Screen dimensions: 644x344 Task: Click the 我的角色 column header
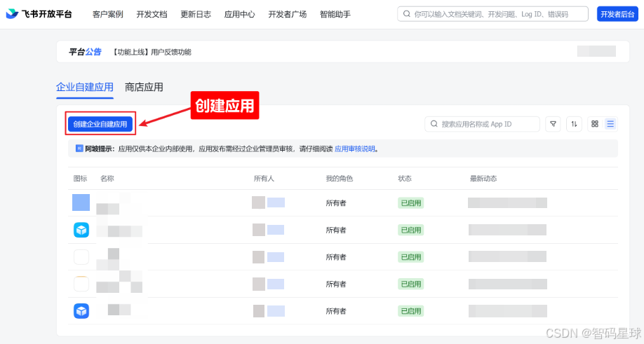(340, 179)
